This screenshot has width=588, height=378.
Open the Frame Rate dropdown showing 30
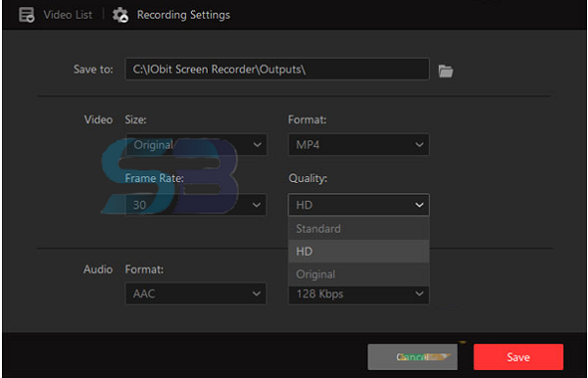click(x=196, y=205)
